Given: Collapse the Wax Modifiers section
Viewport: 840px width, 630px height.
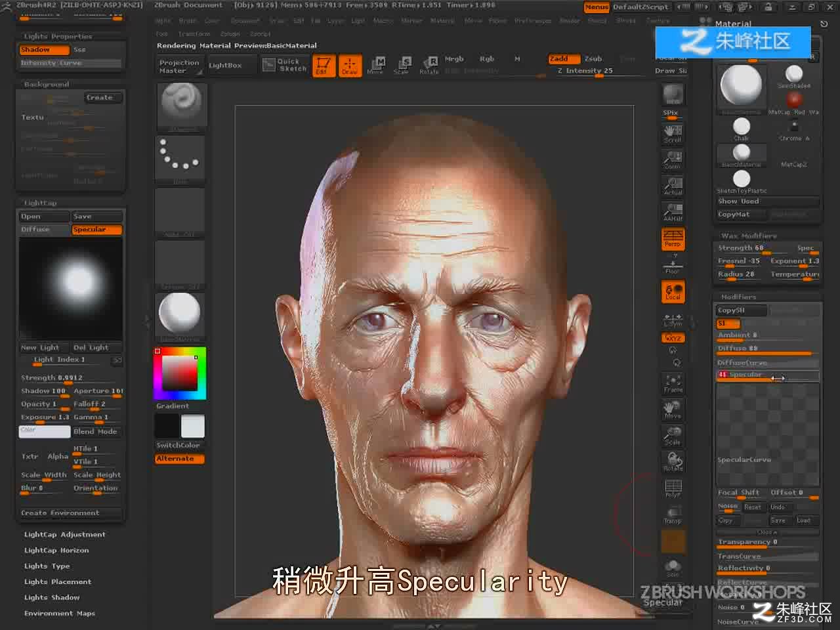Looking at the screenshot, I should (x=749, y=236).
